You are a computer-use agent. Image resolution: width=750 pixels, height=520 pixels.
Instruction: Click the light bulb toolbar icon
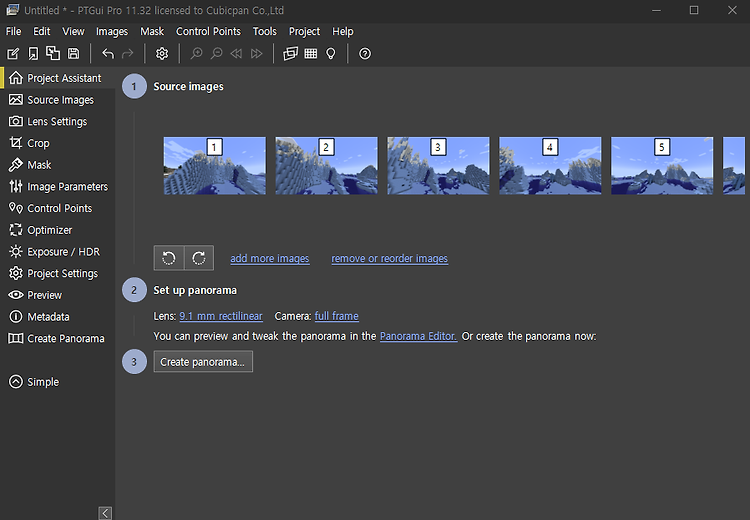331,54
